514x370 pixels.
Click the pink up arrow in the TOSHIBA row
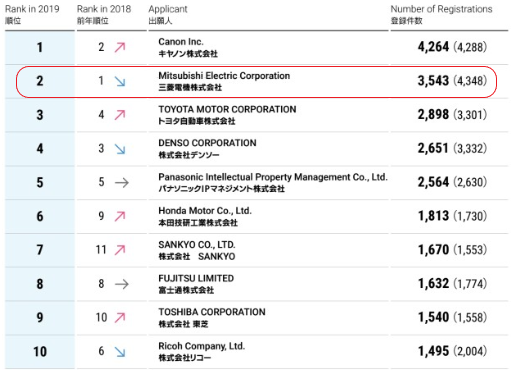[x=120, y=318]
